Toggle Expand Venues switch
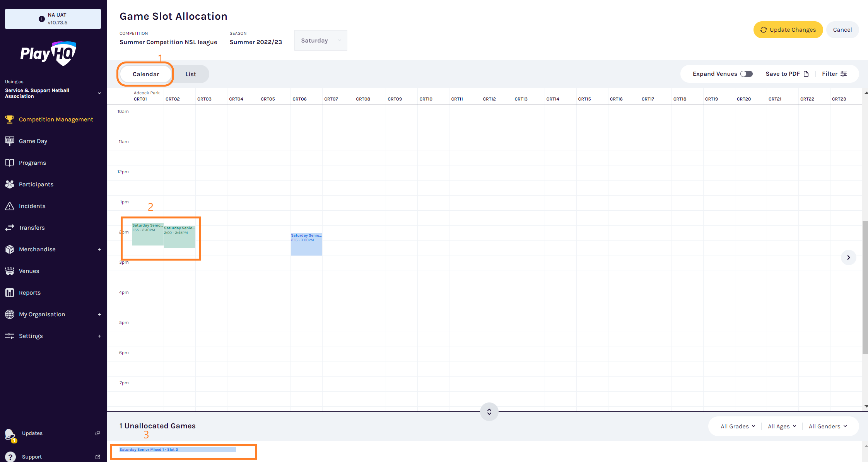The width and height of the screenshot is (868, 462). 747,74
